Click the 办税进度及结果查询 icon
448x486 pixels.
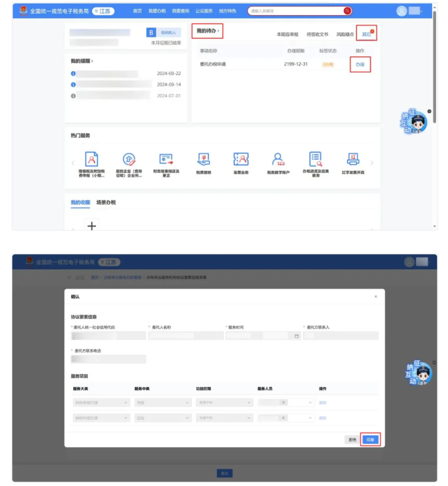pos(316,159)
